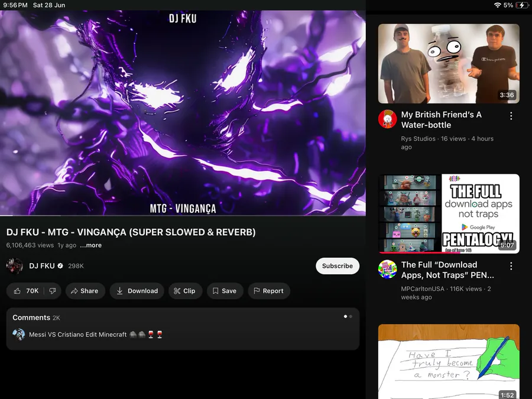Open the 'Have I truly become a monster?' thumbnail
Screen dimensions: 532x399
[449, 362]
